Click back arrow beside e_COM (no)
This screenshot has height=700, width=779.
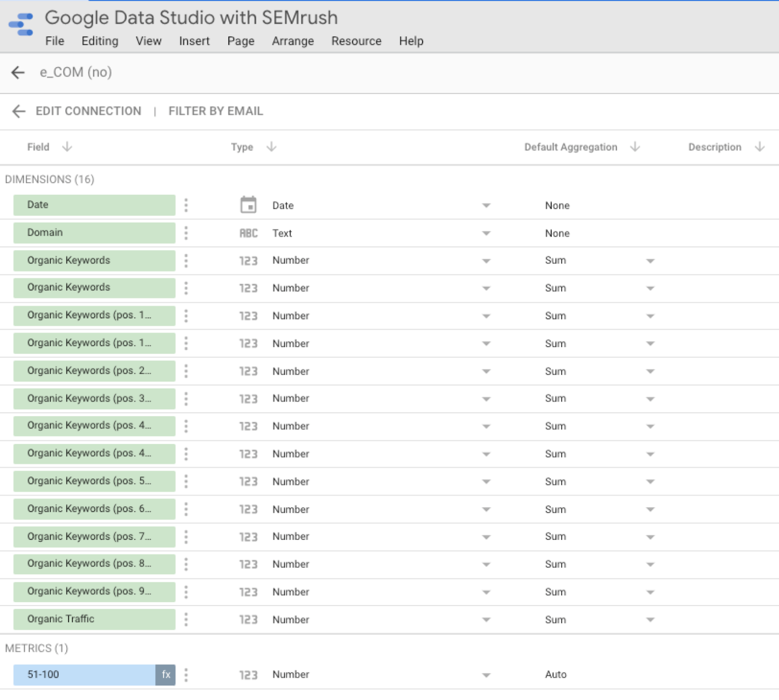pos(18,73)
